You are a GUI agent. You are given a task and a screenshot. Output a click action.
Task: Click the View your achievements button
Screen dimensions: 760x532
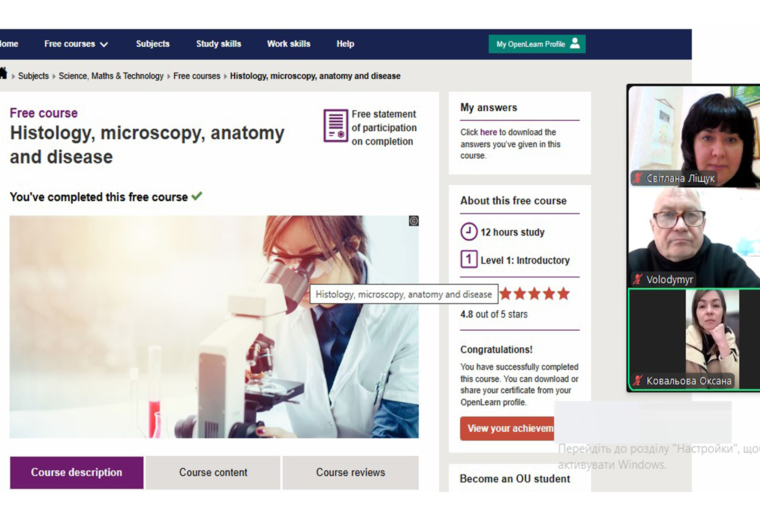(507, 428)
